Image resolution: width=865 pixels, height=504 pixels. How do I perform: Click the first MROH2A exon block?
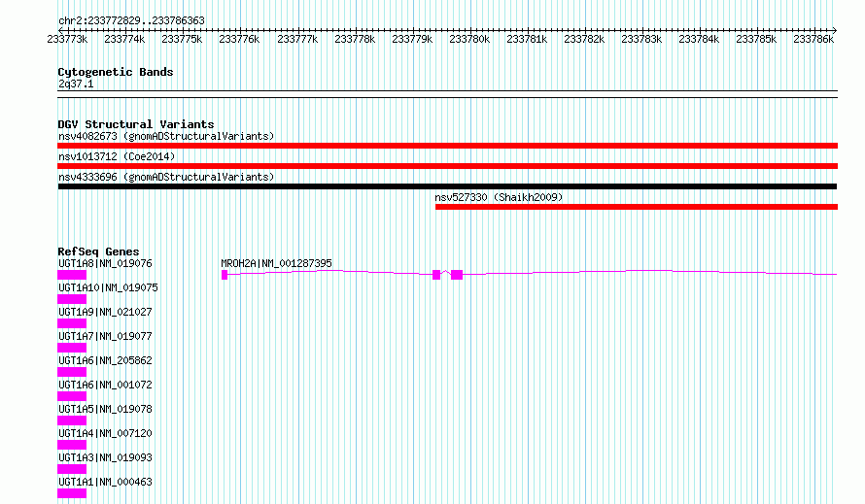tap(225, 275)
